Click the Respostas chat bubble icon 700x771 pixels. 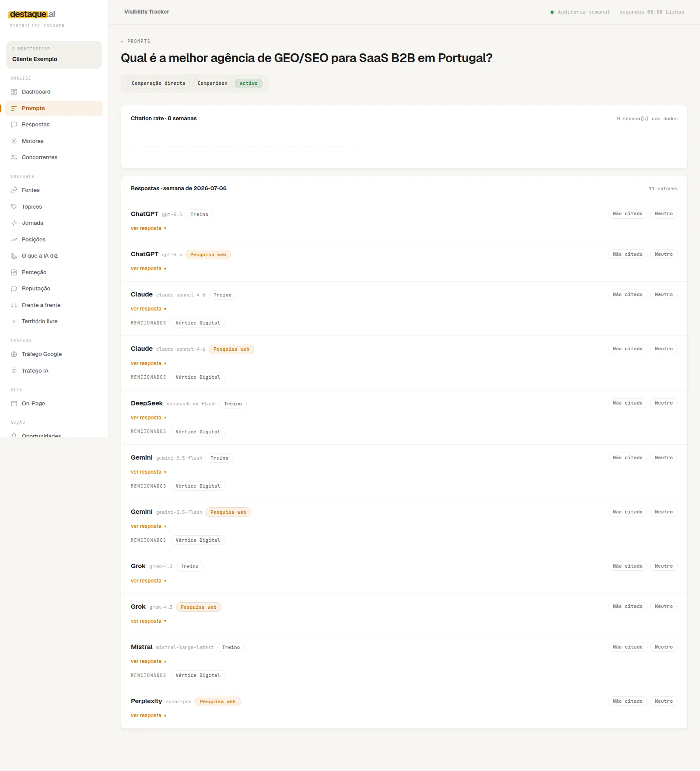(x=14, y=125)
